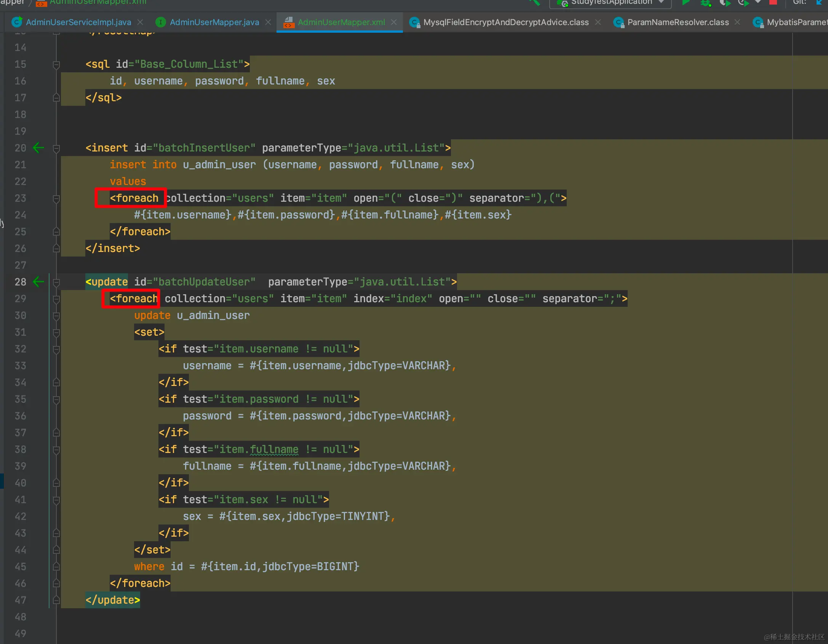The image size is (828, 644).
Task: Click the "Base_Column_List" id value
Action: tap(189, 64)
